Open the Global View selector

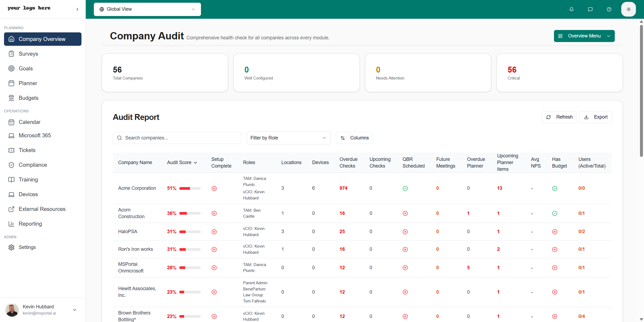click(x=147, y=9)
